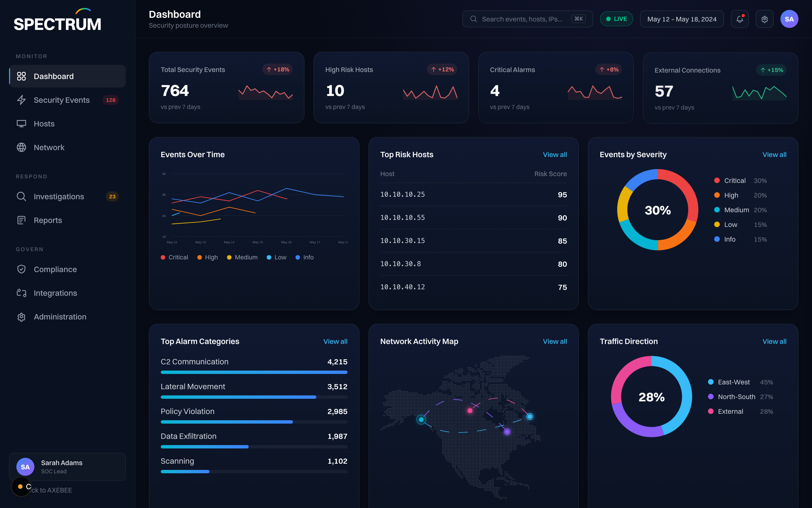Viewport: 812px width, 508px height.
Task: Select host row 10.10.30.8
Action: pos(473,264)
